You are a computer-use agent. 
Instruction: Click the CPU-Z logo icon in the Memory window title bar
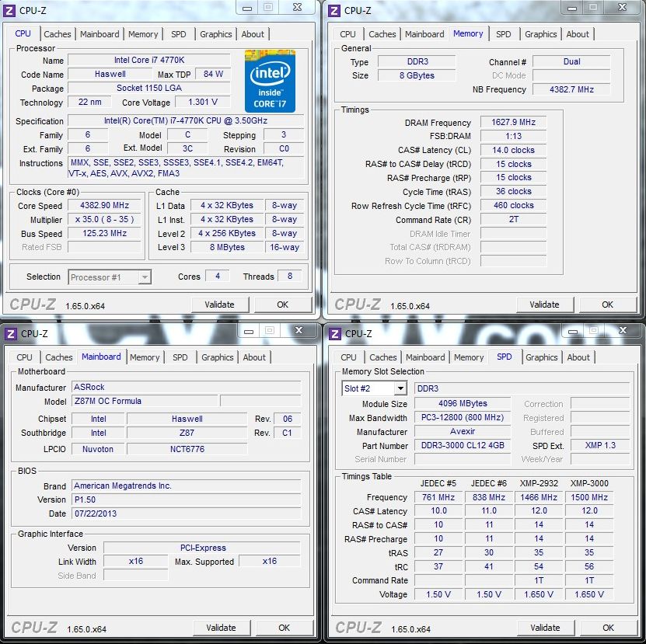(x=334, y=11)
